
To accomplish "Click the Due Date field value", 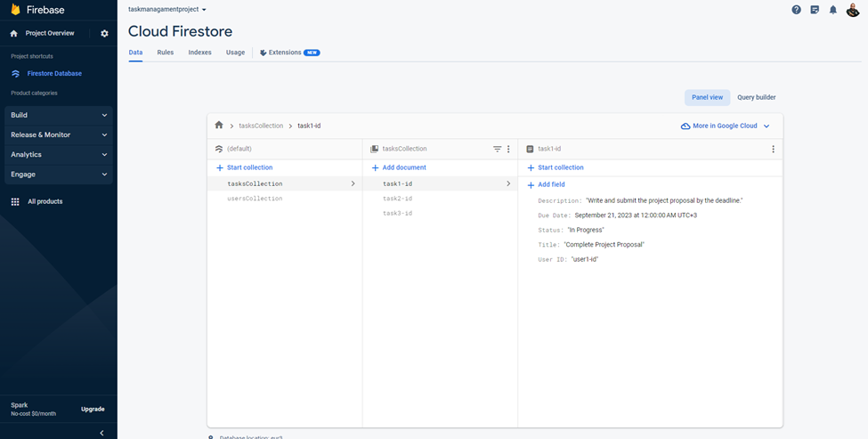I will (x=636, y=215).
